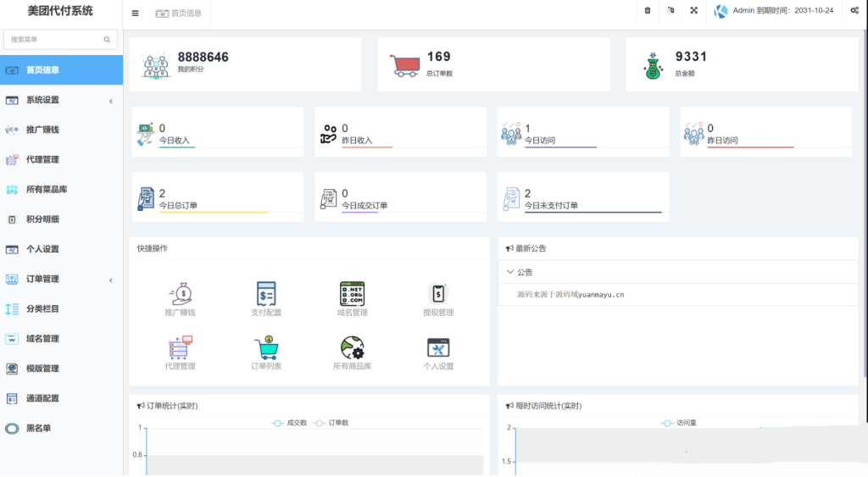Click the 搜索菜单 search input field

(55, 39)
